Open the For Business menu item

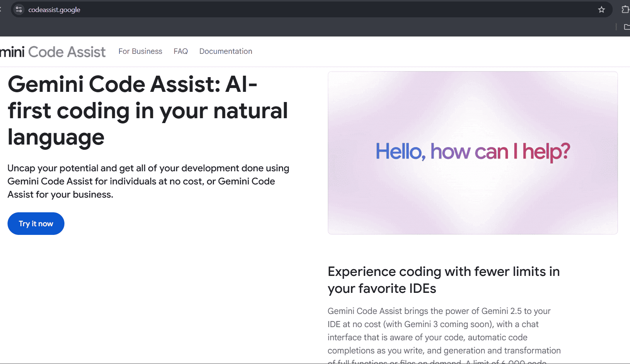click(140, 51)
